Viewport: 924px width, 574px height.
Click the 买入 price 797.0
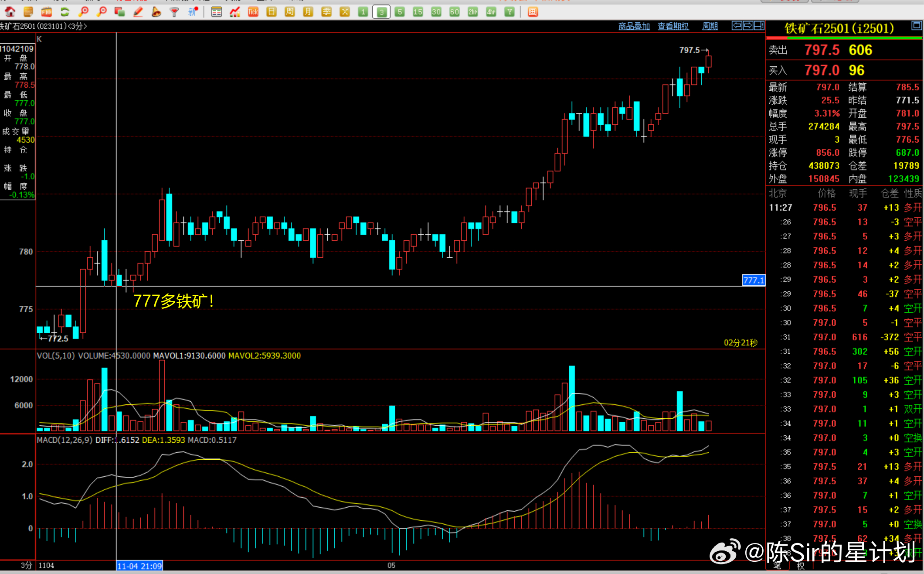click(822, 70)
